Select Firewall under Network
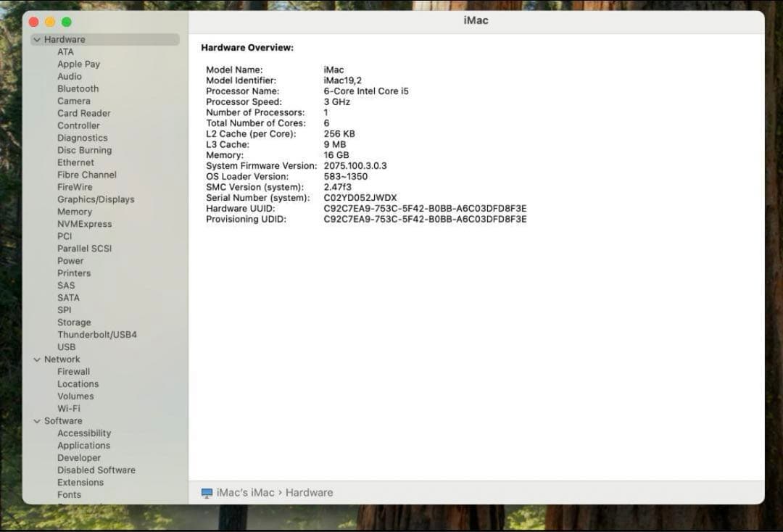Image resolution: width=783 pixels, height=532 pixels. tap(73, 371)
